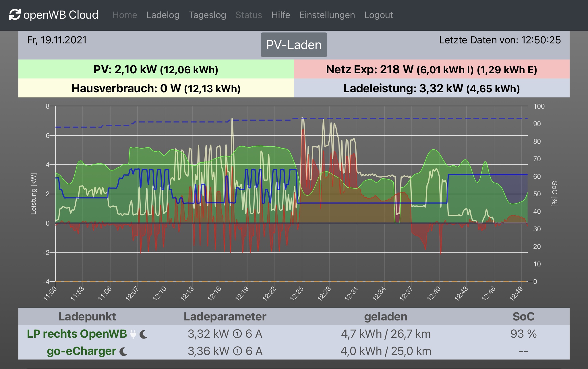588x369 pixels.
Task: Click the 93 % SoC value
Action: [x=523, y=334]
